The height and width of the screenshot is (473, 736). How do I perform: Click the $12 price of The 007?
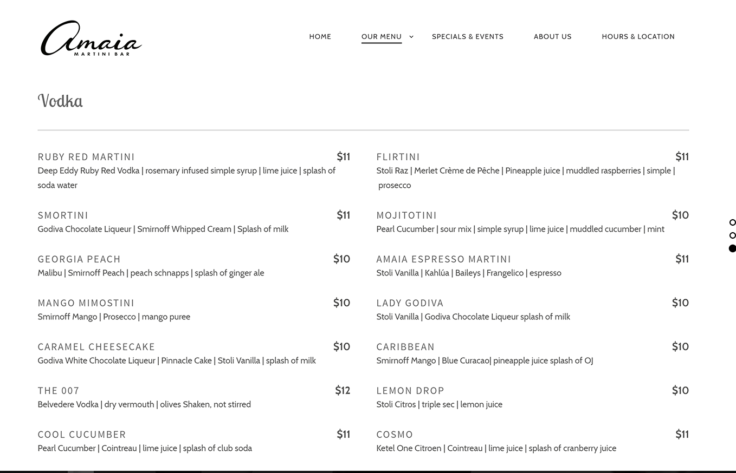coord(342,390)
